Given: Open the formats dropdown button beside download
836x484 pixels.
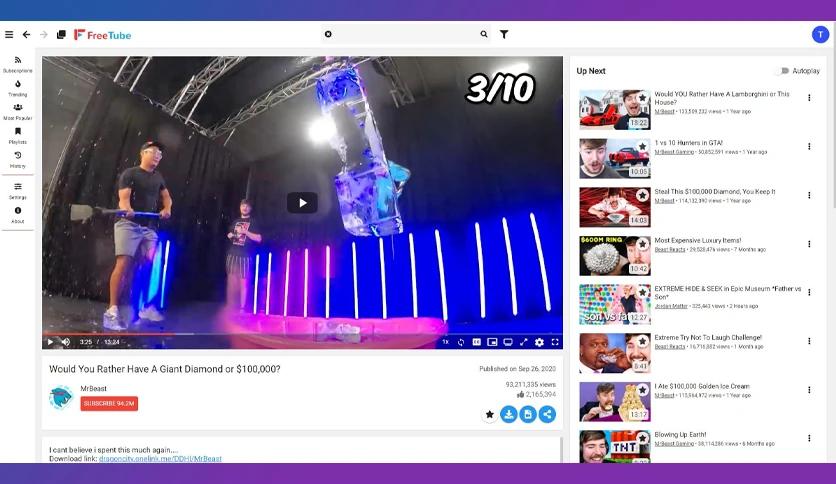Looking at the screenshot, I should (x=528, y=414).
